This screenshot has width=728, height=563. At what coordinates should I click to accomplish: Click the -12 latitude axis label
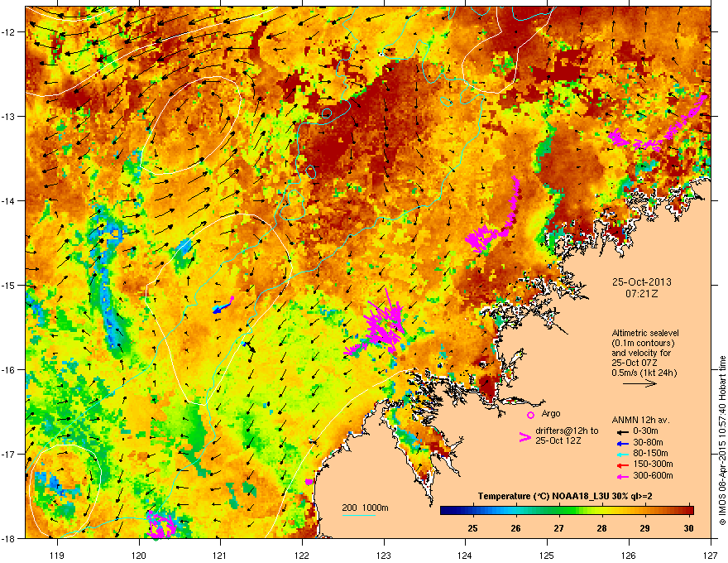(x=8, y=32)
